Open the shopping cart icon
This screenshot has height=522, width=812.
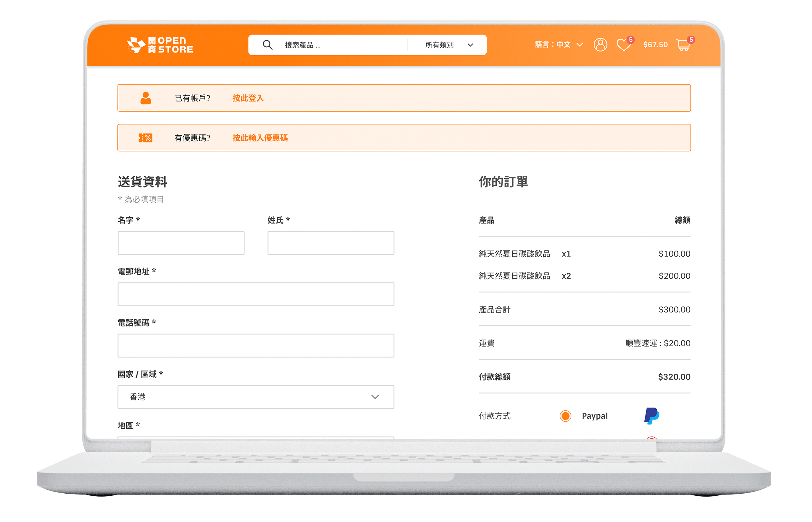pyautogui.click(x=683, y=45)
